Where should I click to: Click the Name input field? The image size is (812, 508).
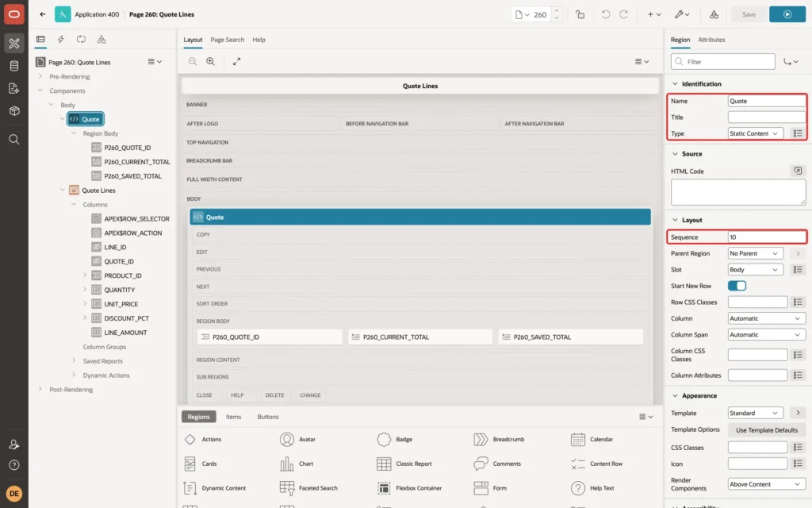point(767,101)
